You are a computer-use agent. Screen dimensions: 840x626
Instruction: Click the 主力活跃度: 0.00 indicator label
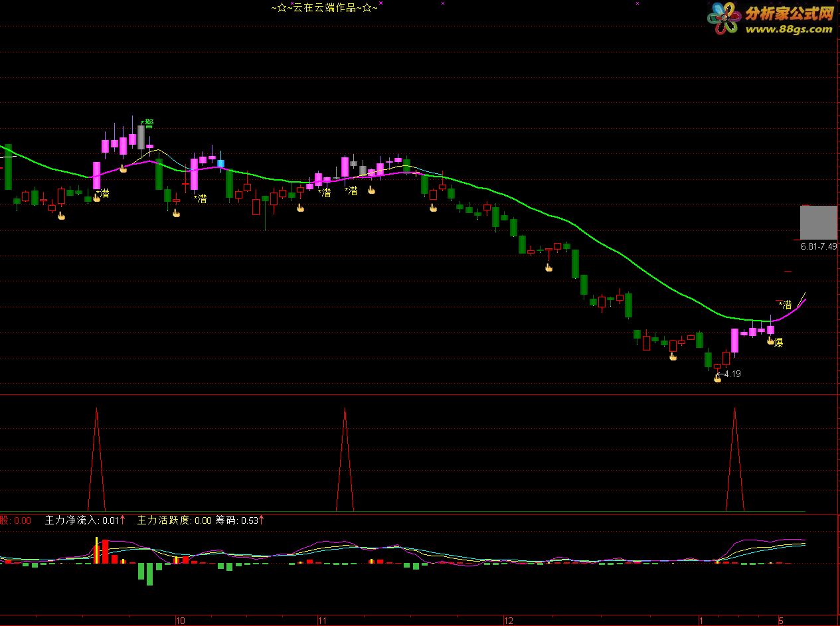[x=174, y=520]
